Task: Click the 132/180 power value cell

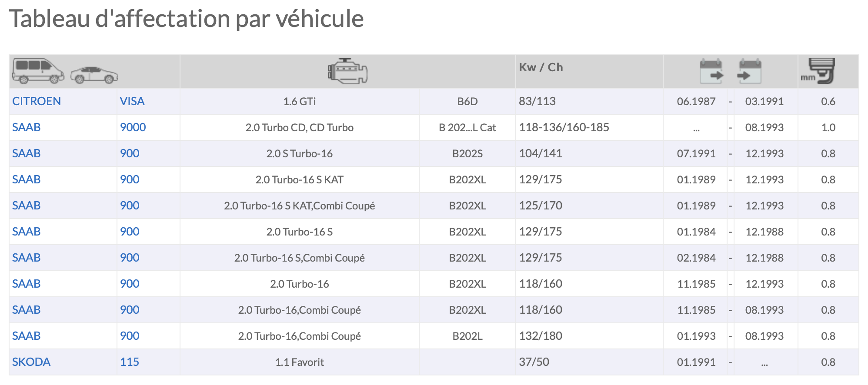Action: click(x=541, y=336)
